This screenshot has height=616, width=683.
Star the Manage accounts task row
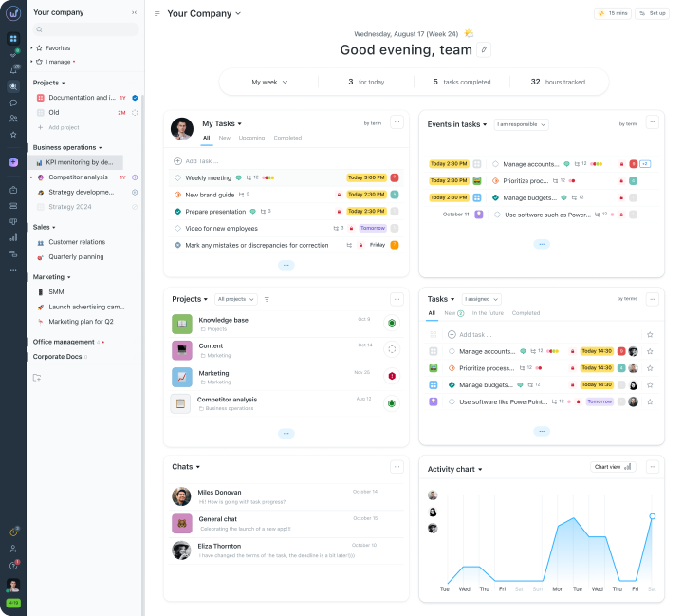650,351
